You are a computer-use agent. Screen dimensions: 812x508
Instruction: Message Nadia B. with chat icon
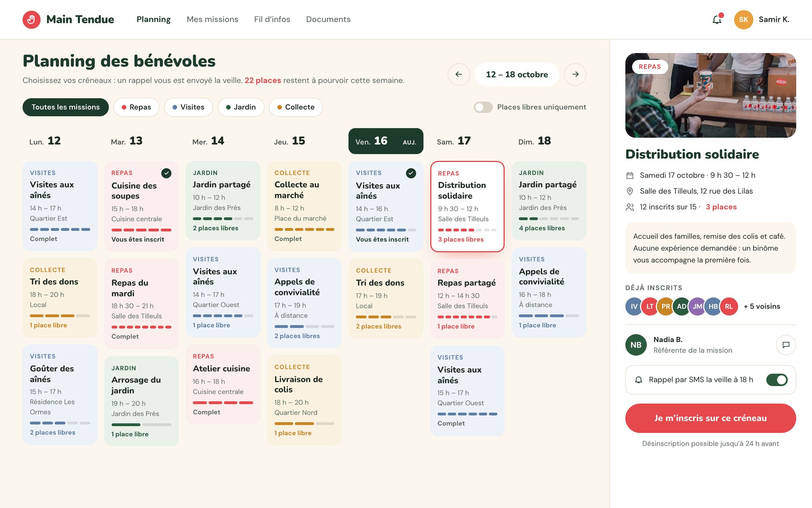click(x=786, y=345)
